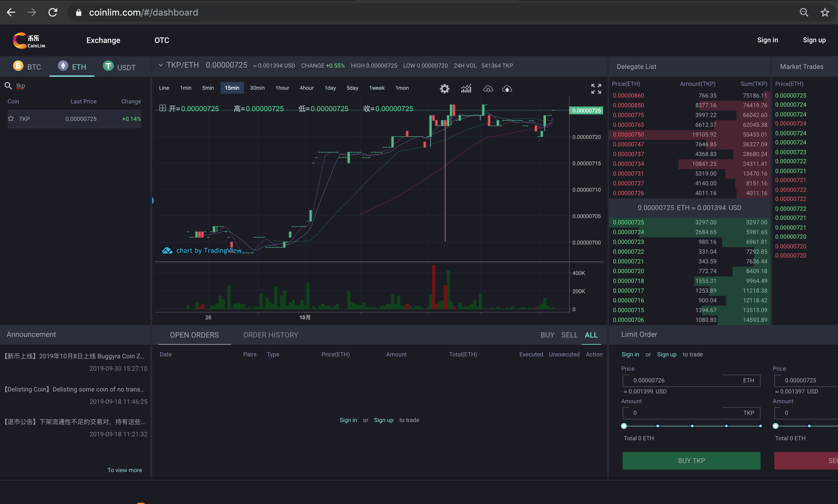Screen dimensions: 838x504
Task: Select the 15min chart interval
Action: coord(232,87)
